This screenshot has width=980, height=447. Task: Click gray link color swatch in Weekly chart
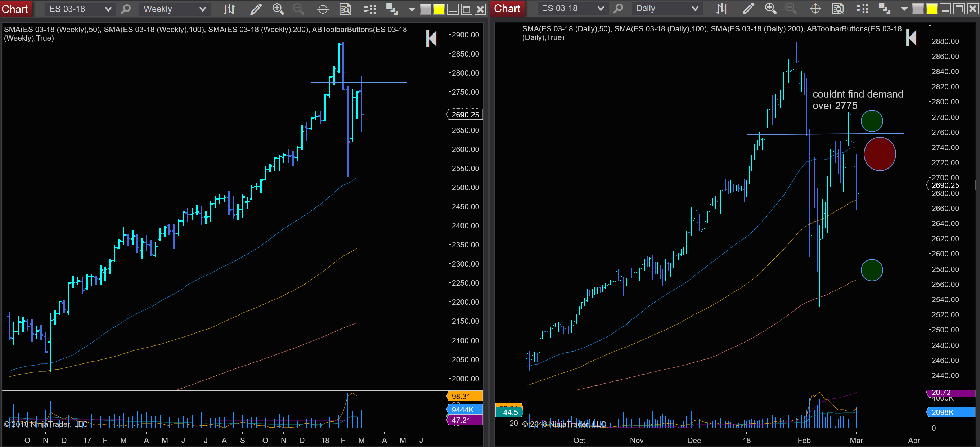tap(425, 9)
